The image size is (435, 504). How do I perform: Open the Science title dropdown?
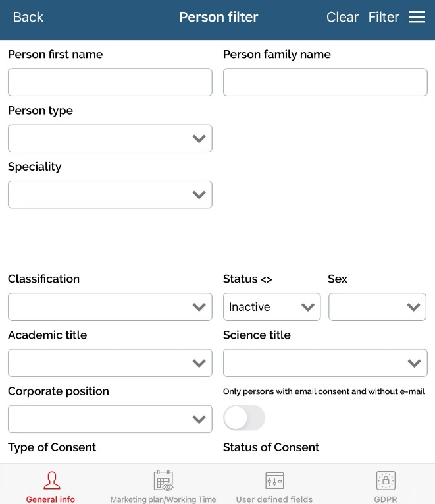click(x=325, y=363)
